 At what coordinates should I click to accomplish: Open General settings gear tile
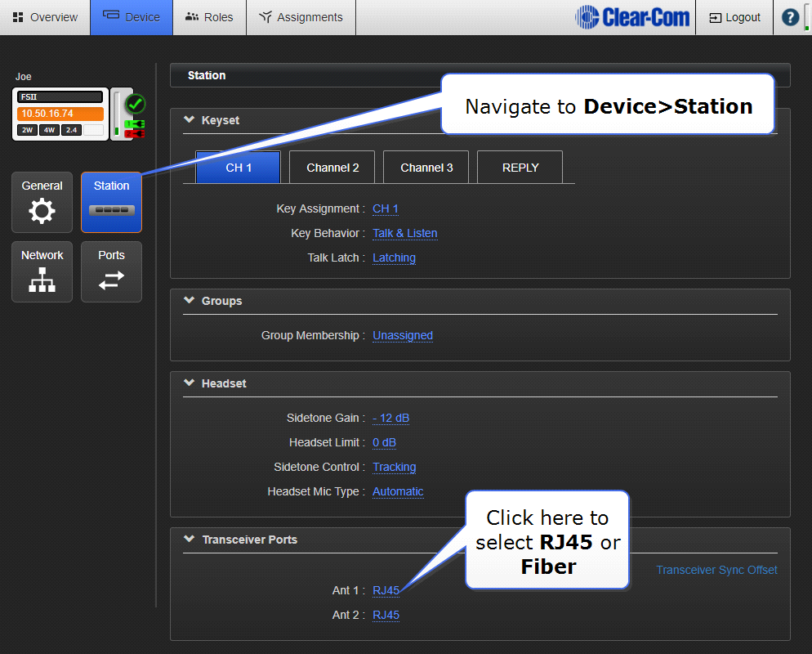pyautogui.click(x=42, y=202)
